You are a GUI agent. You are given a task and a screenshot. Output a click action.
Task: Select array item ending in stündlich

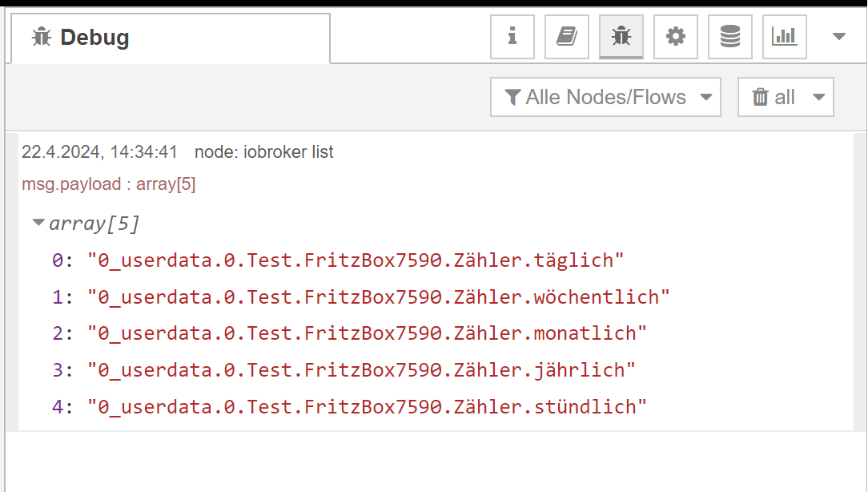click(367, 407)
